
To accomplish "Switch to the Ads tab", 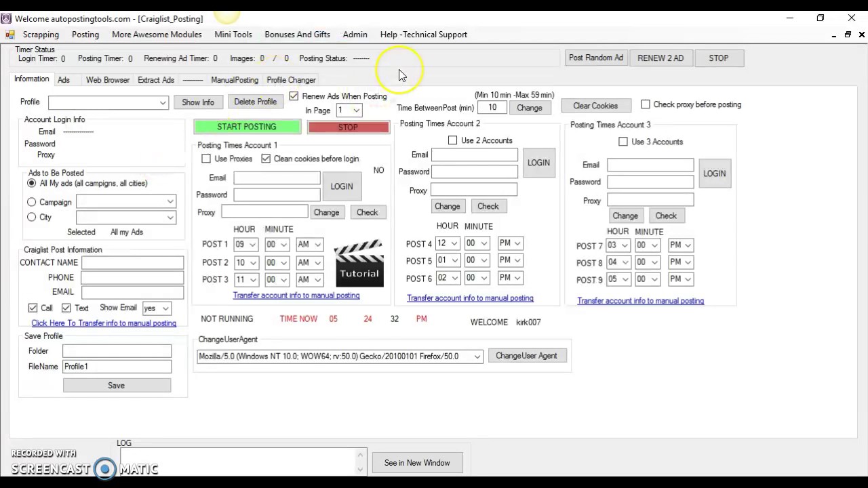I will [64, 80].
